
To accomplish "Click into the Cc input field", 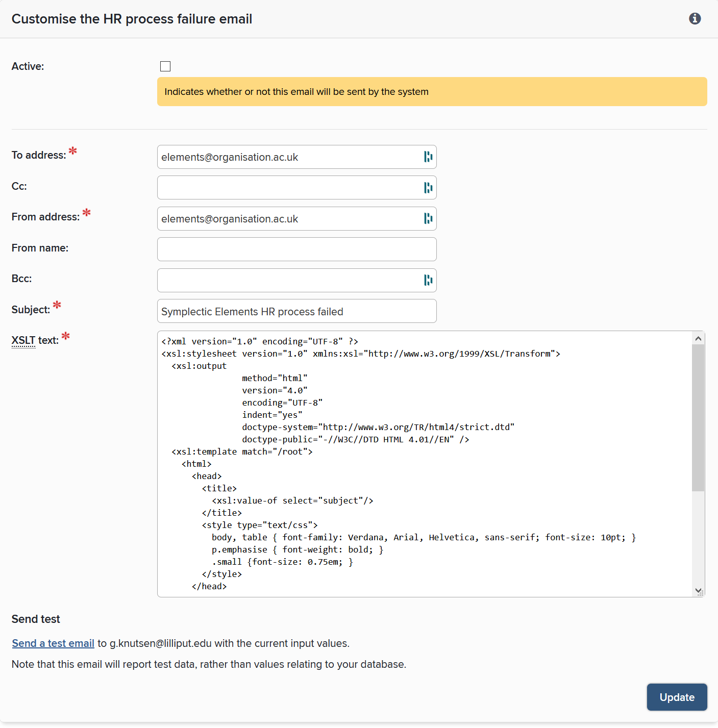I will pos(288,188).
